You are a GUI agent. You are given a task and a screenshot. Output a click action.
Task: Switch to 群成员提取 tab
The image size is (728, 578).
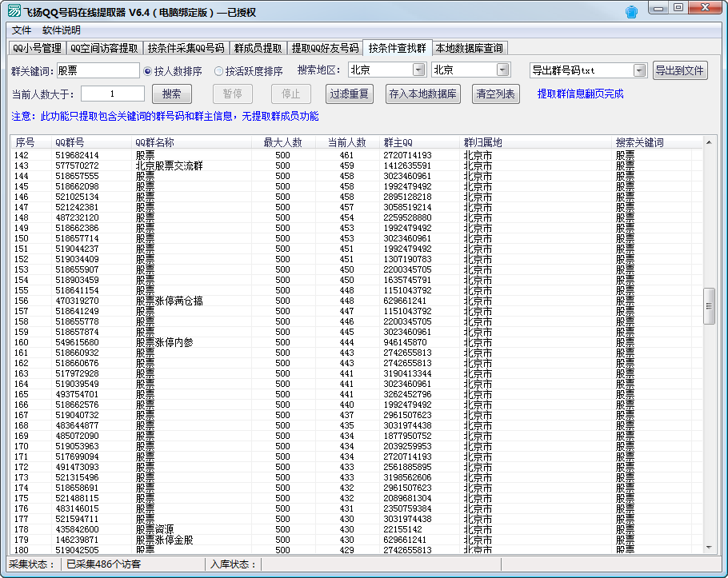258,48
